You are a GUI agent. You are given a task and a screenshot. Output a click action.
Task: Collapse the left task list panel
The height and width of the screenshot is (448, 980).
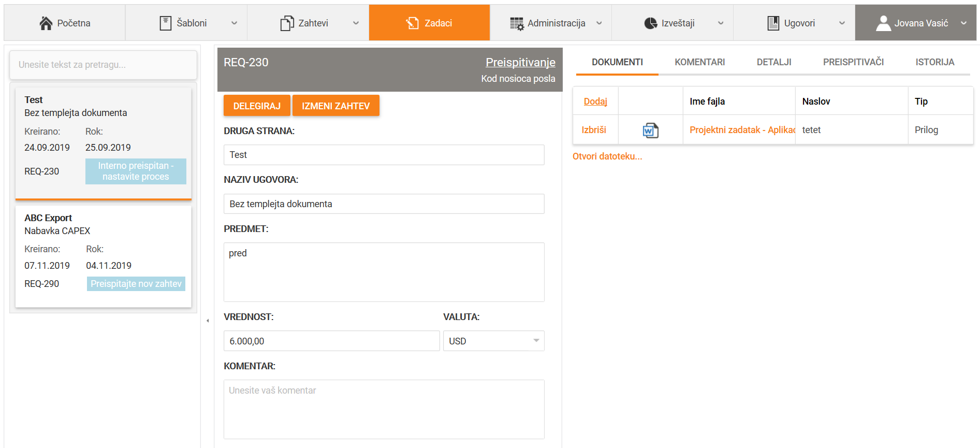click(x=208, y=321)
